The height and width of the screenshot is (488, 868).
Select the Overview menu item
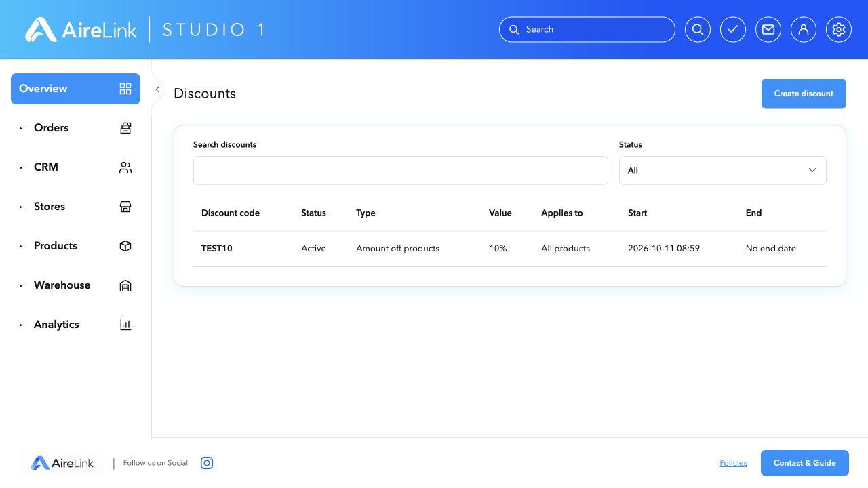pyautogui.click(x=75, y=89)
